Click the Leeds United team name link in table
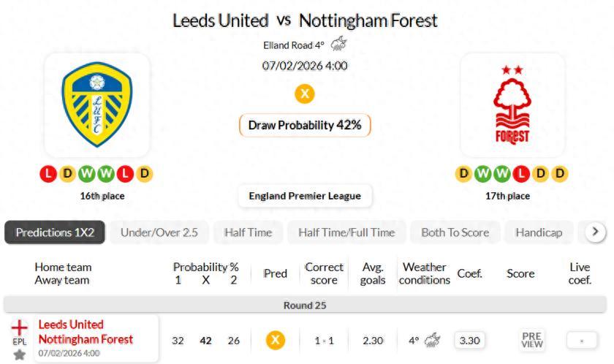Image resolution: width=614 pixels, height=364 pixels. click(x=71, y=325)
